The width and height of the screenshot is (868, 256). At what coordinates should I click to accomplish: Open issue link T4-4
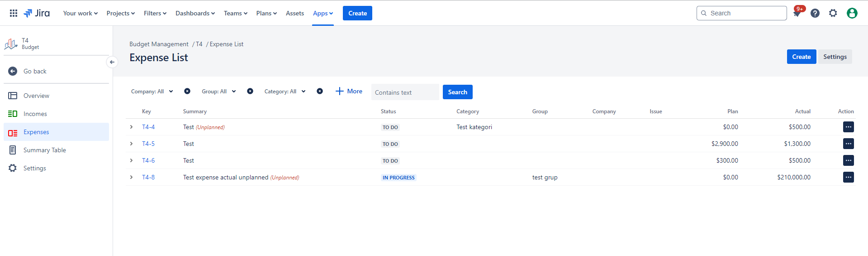click(x=148, y=127)
